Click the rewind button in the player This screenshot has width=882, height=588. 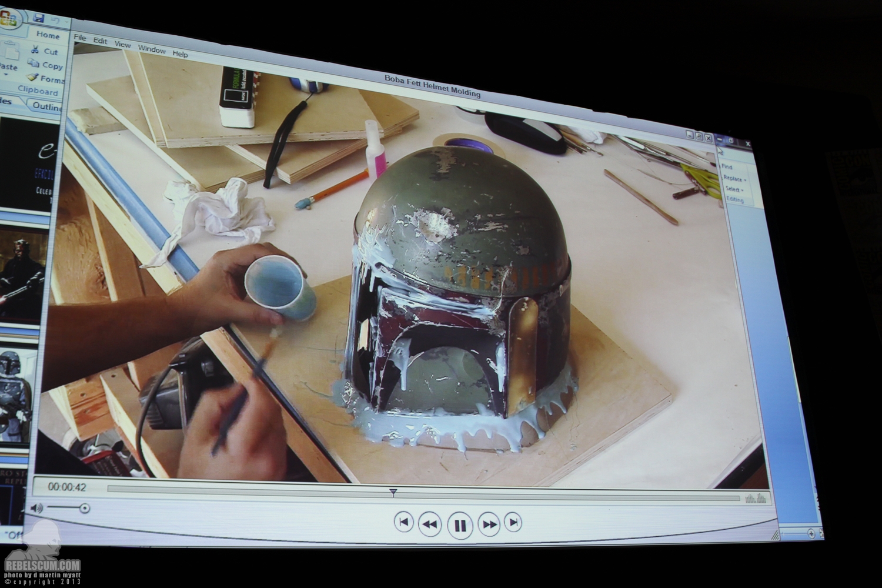click(x=430, y=524)
